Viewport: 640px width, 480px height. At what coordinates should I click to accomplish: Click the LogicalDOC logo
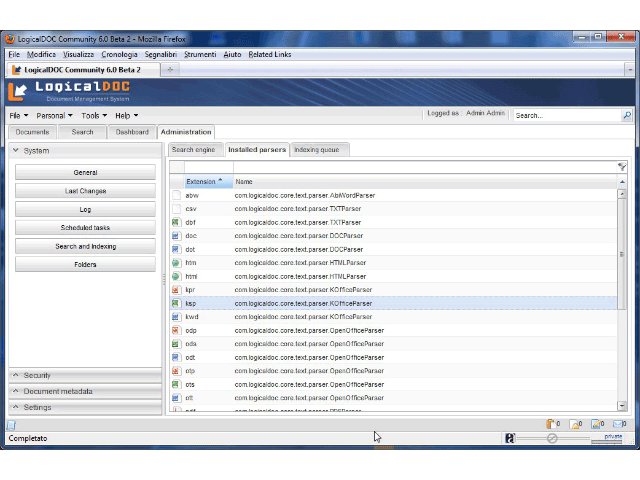(x=69, y=91)
